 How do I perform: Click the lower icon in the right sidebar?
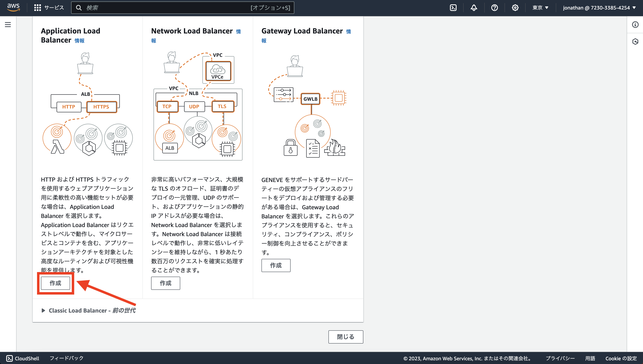click(636, 42)
